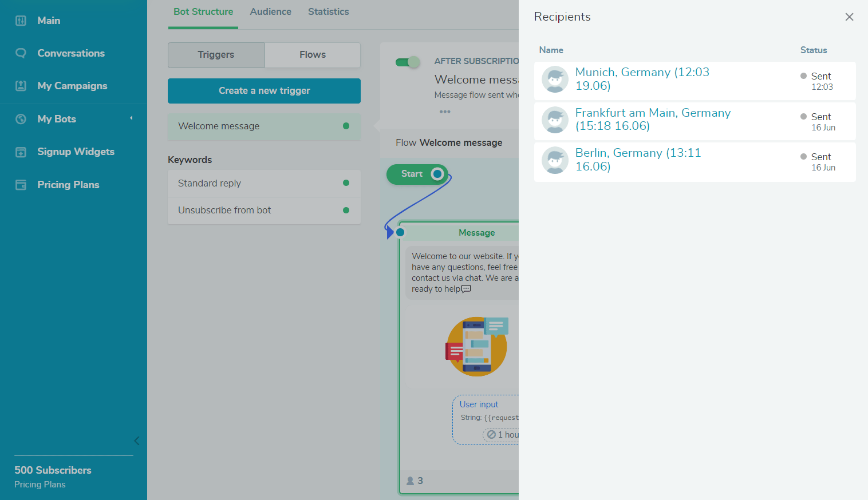Click the green status dot beside Standard reply

click(346, 182)
